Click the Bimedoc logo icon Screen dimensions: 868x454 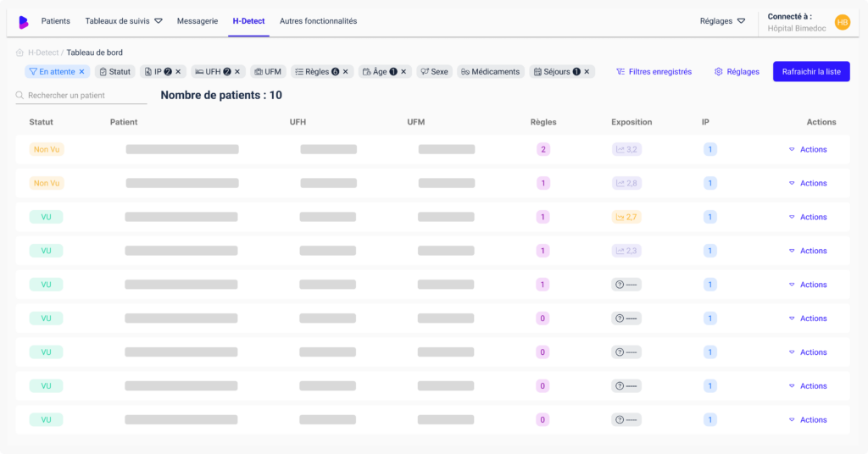coord(23,22)
